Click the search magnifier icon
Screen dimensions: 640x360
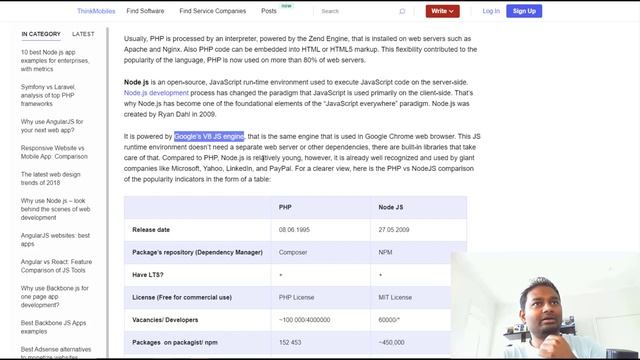click(x=402, y=11)
